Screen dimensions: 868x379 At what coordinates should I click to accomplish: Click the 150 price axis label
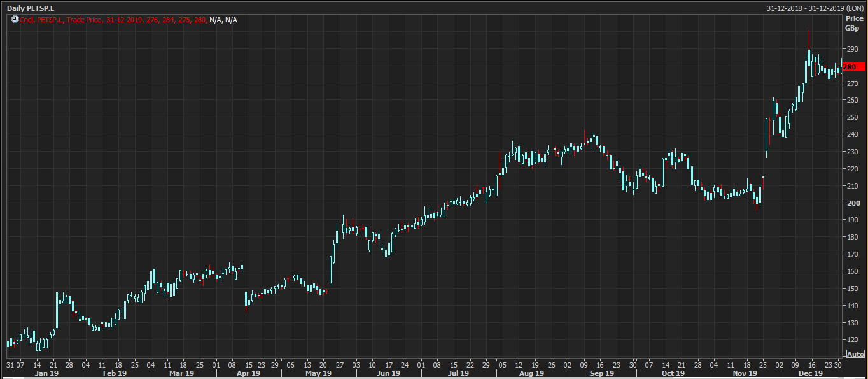click(853, 289)
